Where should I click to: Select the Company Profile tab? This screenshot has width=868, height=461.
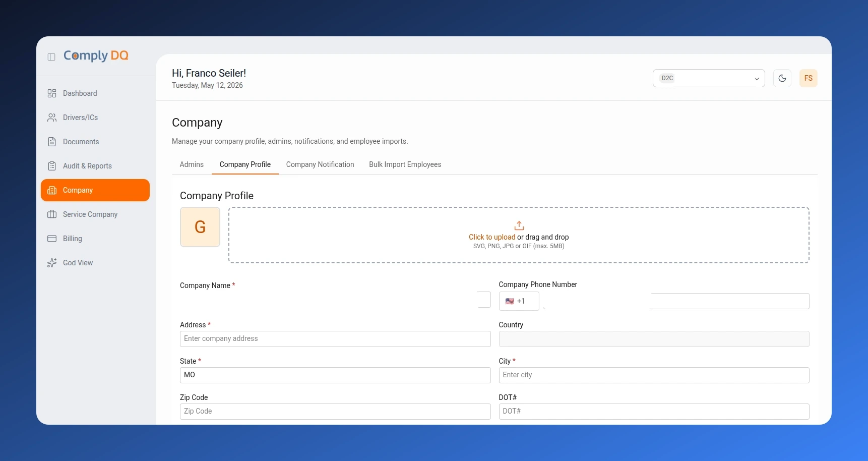tap(245, 164)
